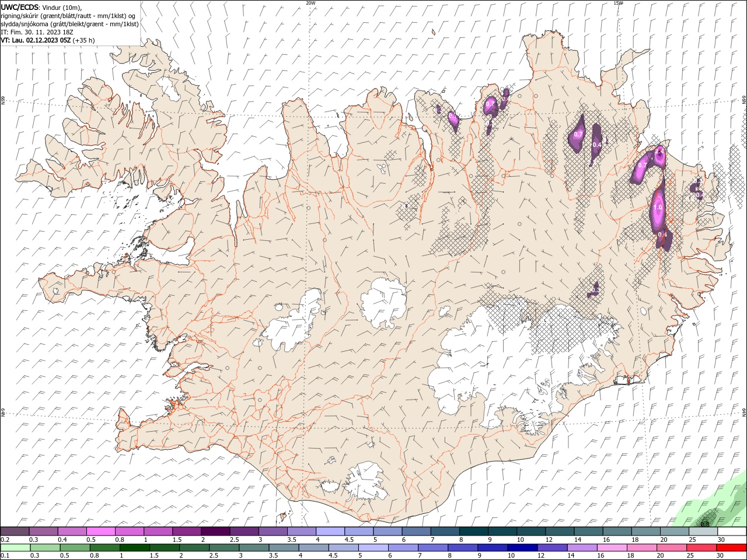747x560 pixels.
Task: Click the 'IT: Fim. 30. 11. 2023 18Z' line
Action: (37, 32)
